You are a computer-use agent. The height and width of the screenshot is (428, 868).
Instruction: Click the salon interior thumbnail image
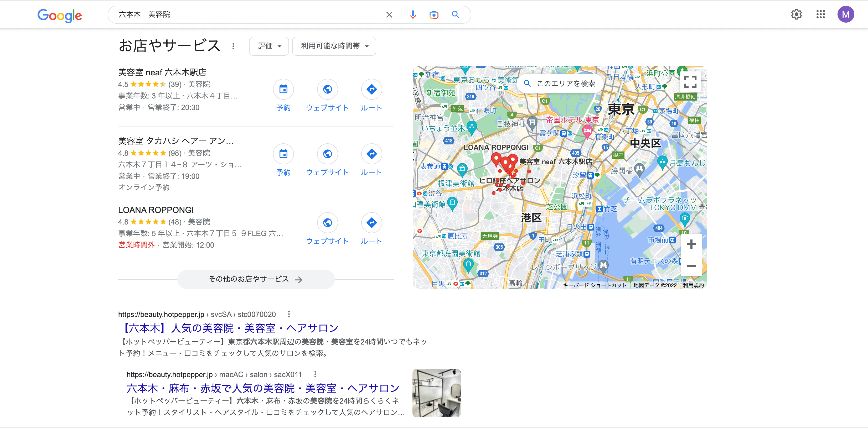pyautogui.click(x=436, y=393)
